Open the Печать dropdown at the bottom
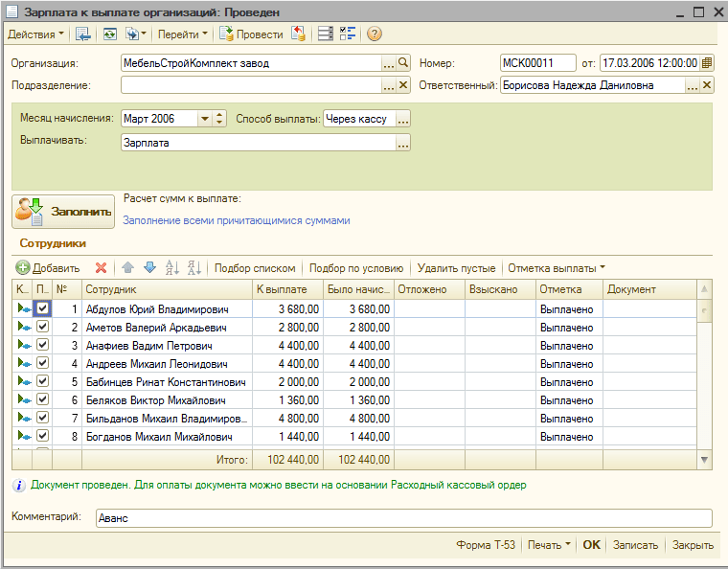The height and width of the screenshot is (569, 728). pos(548,545)
